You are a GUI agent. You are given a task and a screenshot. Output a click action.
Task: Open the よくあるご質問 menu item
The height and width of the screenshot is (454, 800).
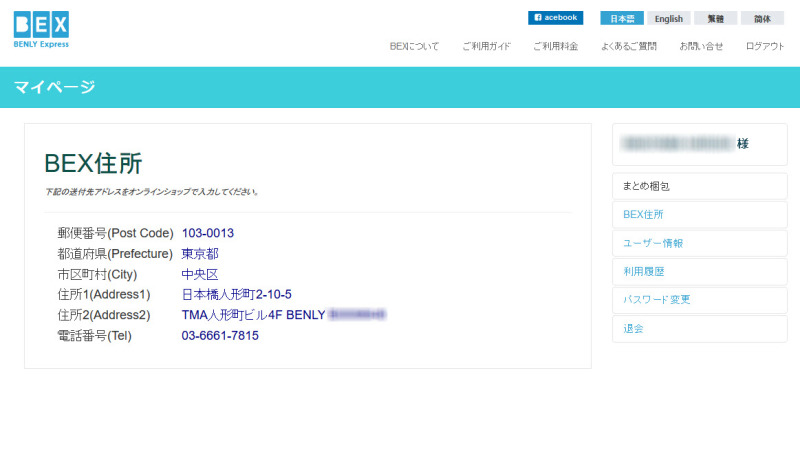tap(629, 46)
